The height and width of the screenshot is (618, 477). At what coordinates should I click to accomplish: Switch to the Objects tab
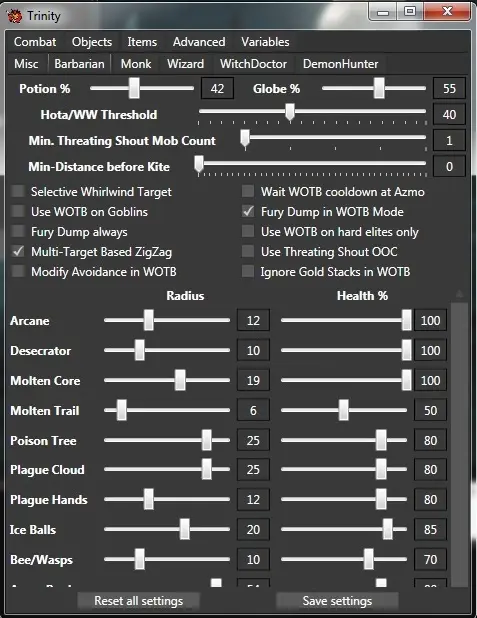(92, 42)
